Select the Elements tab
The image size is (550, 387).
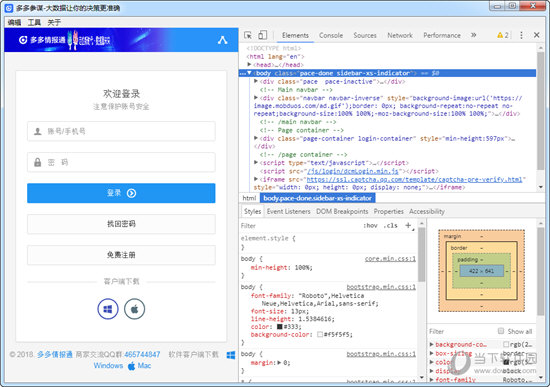(295, 35)
